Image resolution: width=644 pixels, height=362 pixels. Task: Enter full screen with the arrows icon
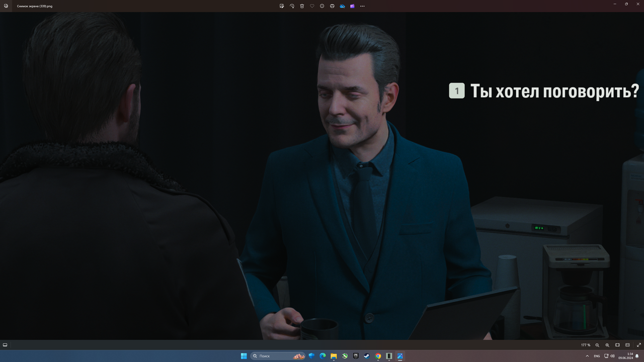click(639, 345)
